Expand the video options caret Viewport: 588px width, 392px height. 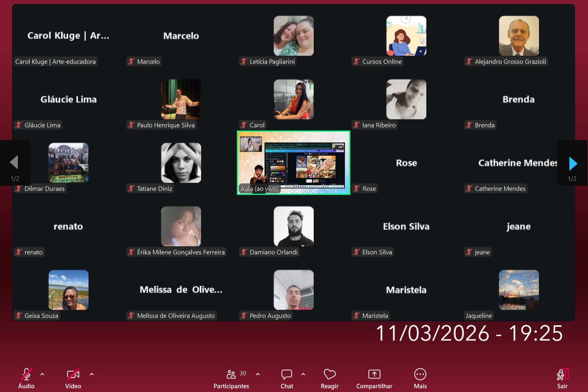[92, 374]
